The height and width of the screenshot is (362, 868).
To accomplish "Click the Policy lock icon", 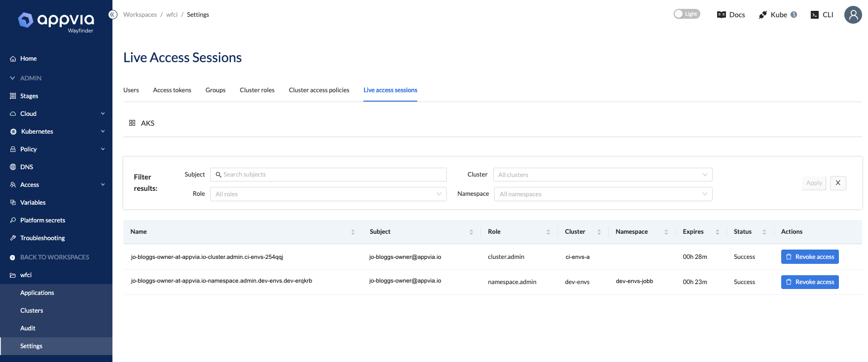I will point(13,149).
